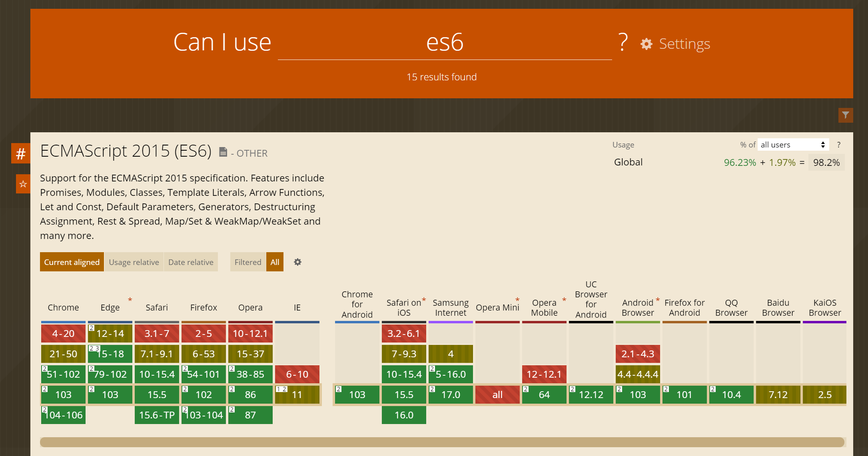
Task: Switch to Date relative view
Action: [191, 262]
